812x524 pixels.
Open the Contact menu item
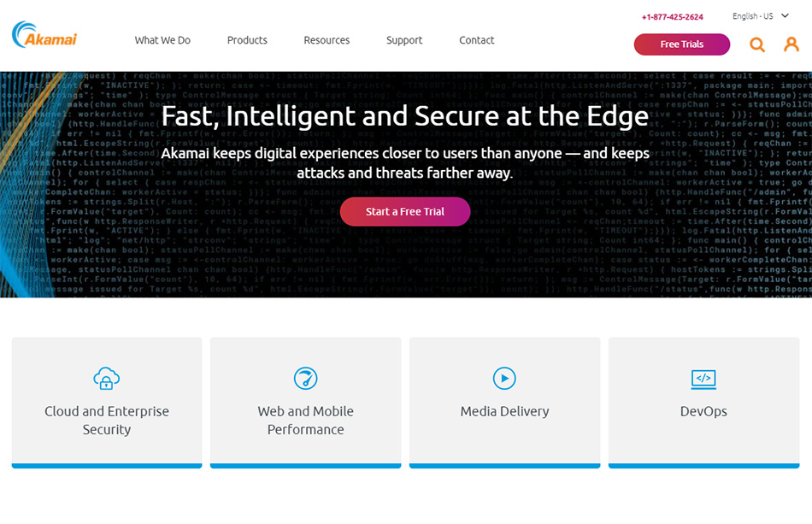(476, 40)
